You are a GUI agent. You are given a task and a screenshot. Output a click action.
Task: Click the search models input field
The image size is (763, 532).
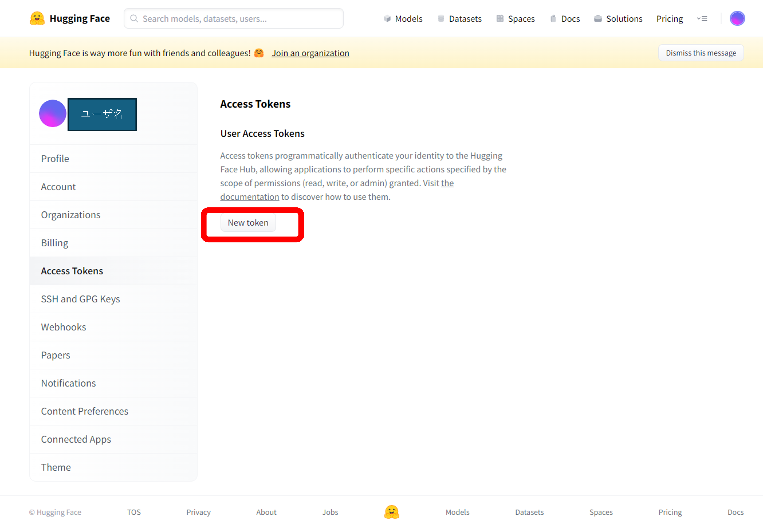pos(234,19)
